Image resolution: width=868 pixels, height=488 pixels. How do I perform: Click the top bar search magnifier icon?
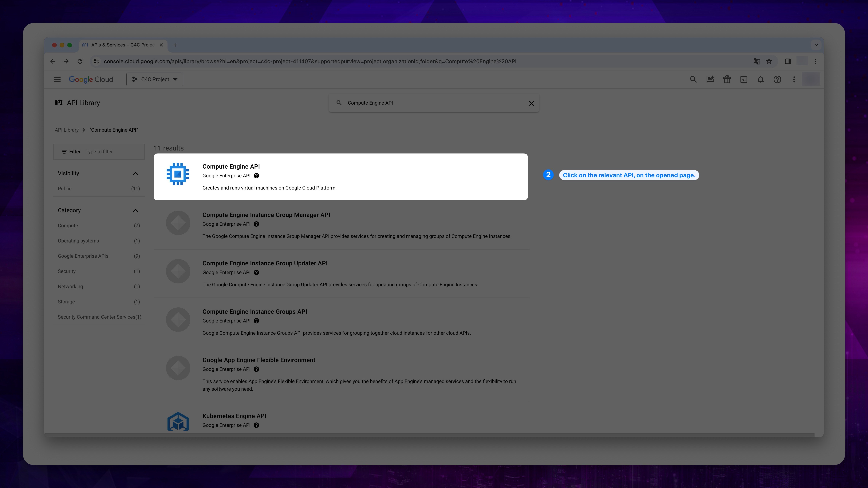coord(693,79)
